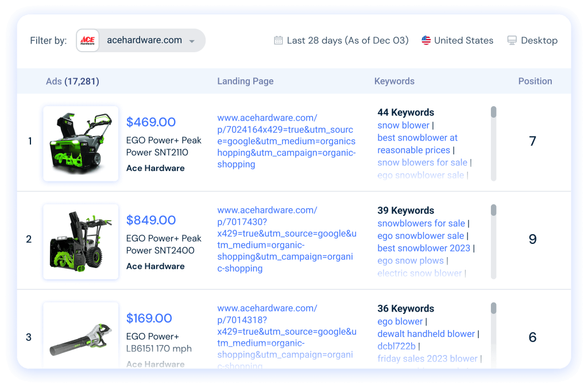Click the '44 Keywords' heading
This screenshot has height=388, width=588.
tap(406, 112)
